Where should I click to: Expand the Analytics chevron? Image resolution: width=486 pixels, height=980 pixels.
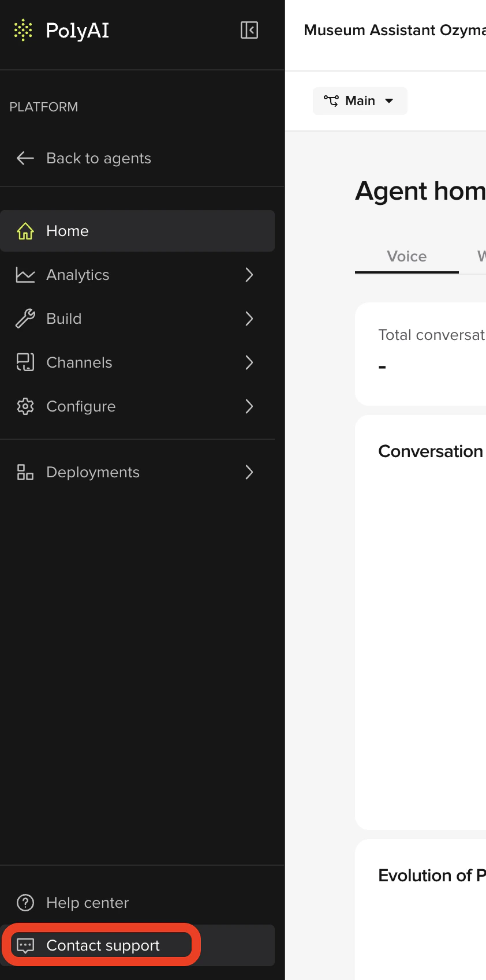click(x=249, y=275)
